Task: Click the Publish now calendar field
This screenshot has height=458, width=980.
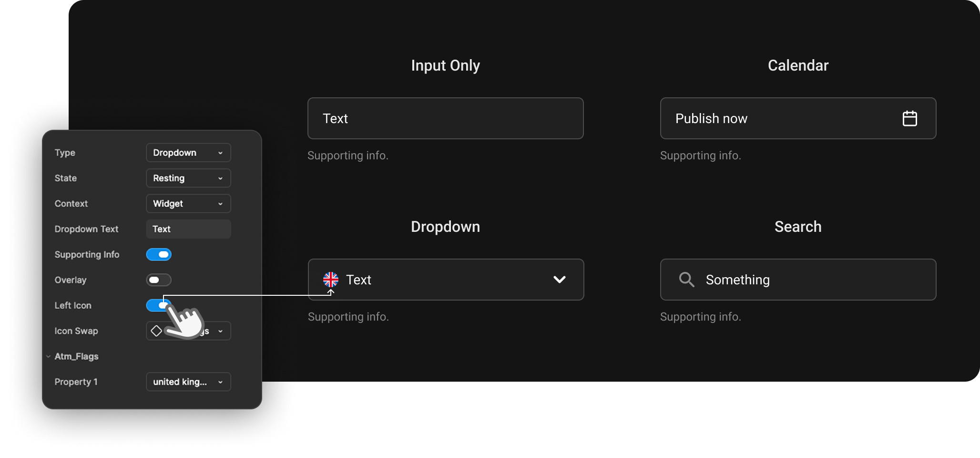Action: 798,118
